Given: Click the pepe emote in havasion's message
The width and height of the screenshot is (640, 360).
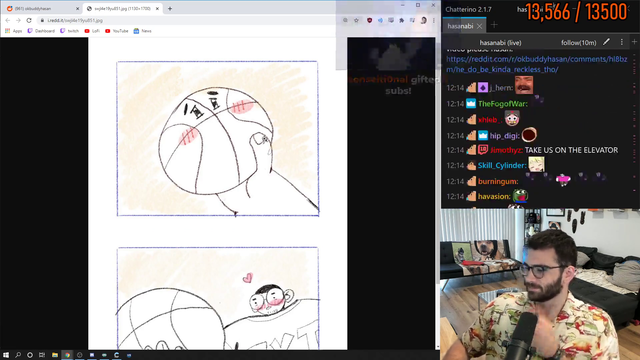Looking at the screenshot, I should (x=520, y=196).
